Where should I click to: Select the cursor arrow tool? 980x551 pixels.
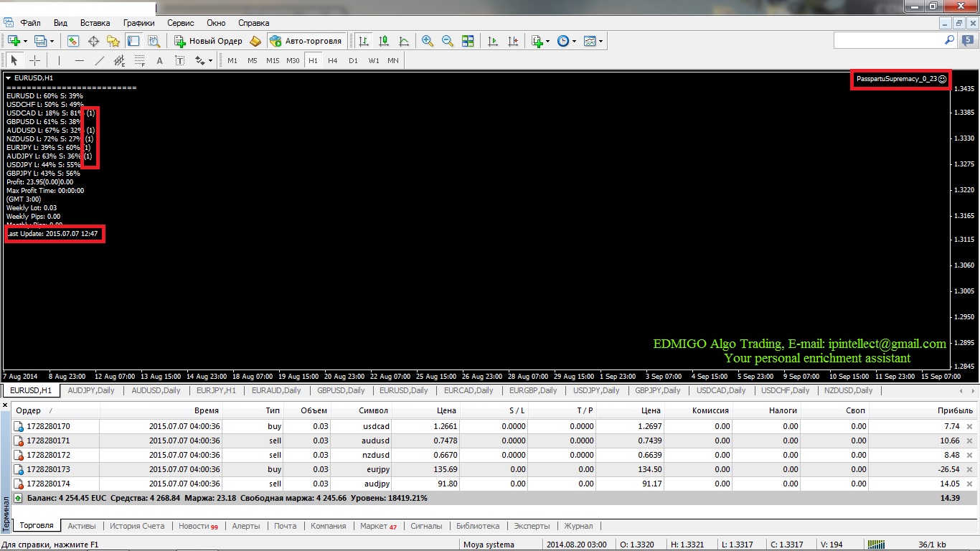pyautogui.click(x=14, y=60)
